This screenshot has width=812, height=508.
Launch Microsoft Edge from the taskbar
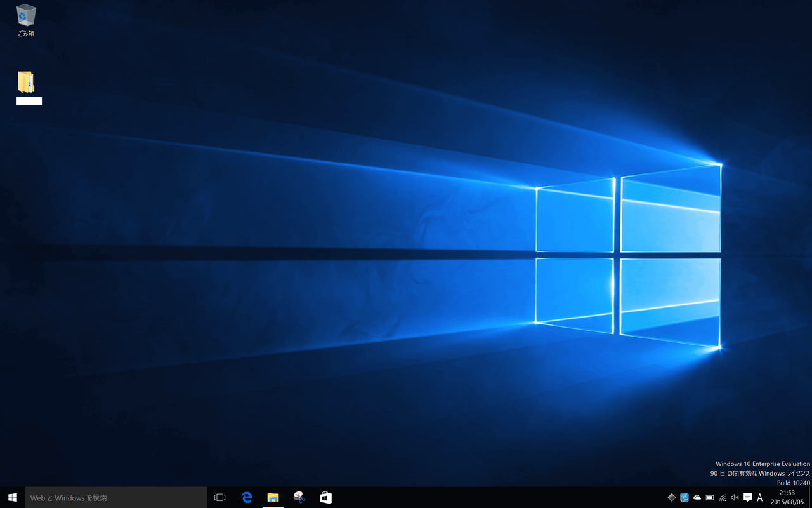[x=247, y=498]
